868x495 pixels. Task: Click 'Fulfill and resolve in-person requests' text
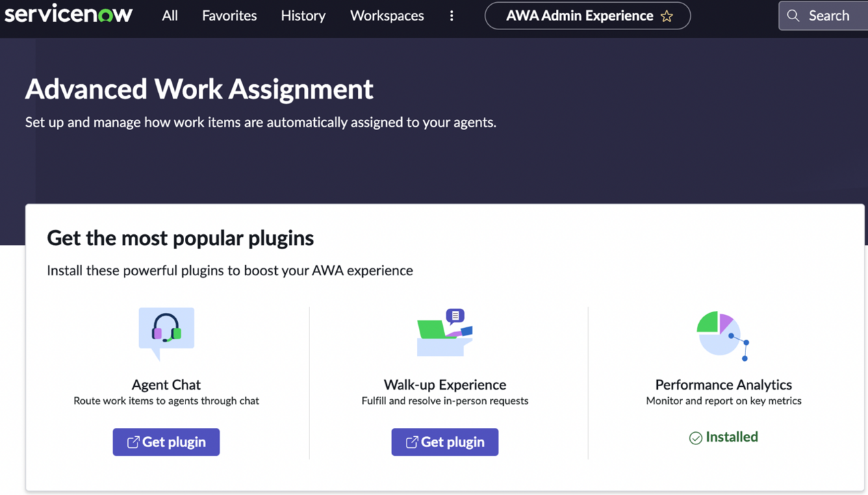445,401
